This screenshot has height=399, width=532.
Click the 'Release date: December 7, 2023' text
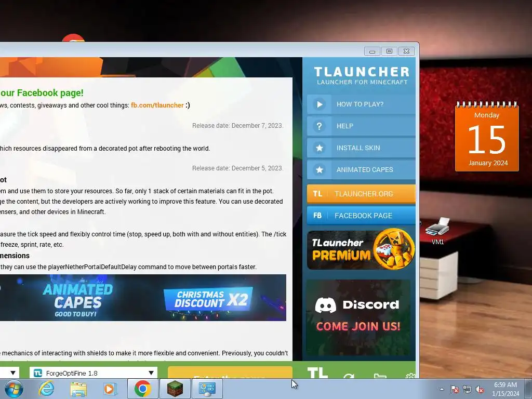point(238,126)
